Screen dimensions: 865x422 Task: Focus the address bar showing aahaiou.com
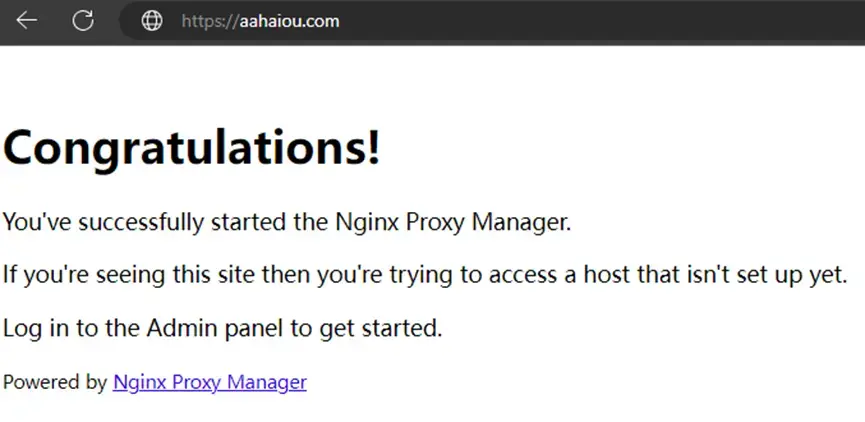tap(261, 21)
